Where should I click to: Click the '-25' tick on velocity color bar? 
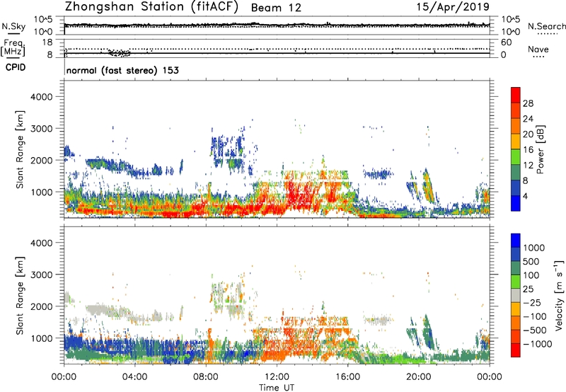pyautogui.click(x=532, y=303)
